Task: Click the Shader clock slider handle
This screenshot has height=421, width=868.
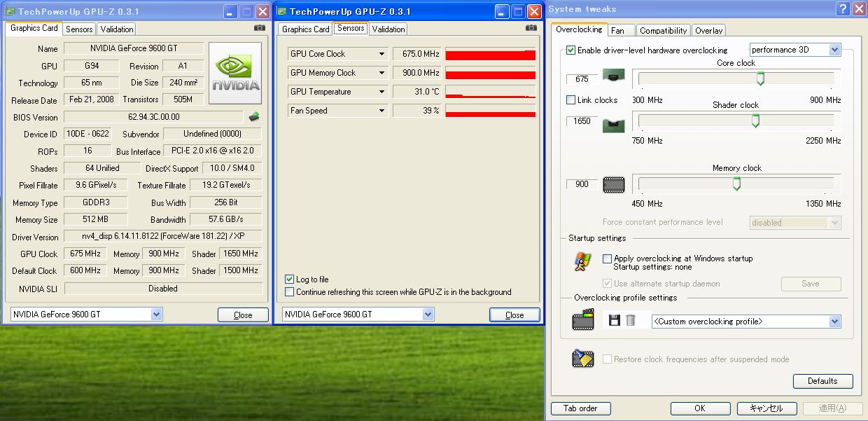Action: [755, 120]
